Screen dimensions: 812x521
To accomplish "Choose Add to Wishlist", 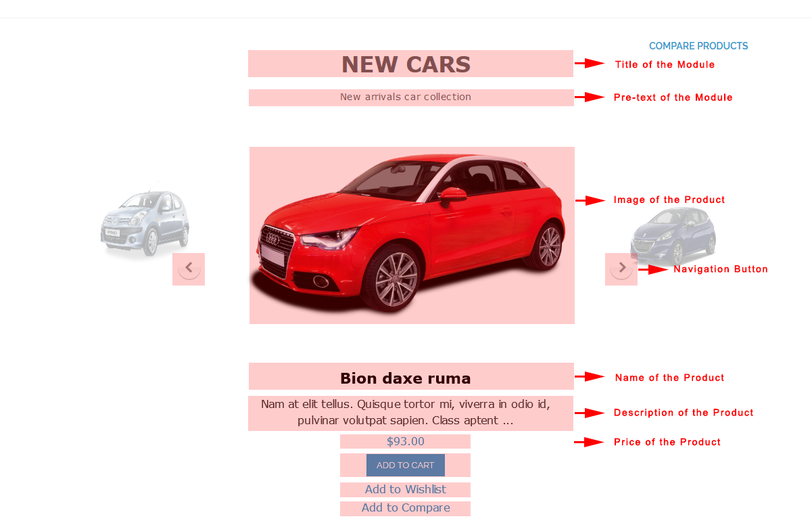I will tap(406, 489).
